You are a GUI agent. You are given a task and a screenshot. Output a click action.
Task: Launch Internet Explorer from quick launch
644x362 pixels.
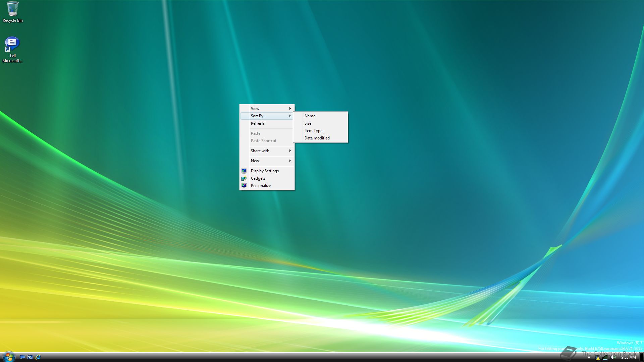click(38, 357)
